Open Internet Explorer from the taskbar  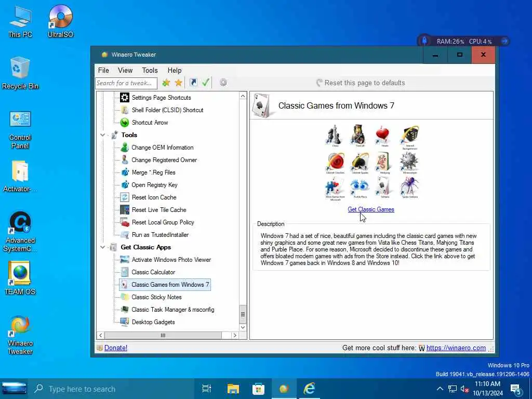click(x=309, y=389)
